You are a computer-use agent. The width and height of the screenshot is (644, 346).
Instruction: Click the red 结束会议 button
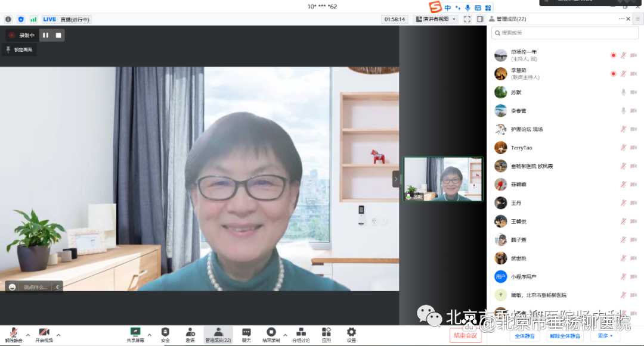coord(465,336)
